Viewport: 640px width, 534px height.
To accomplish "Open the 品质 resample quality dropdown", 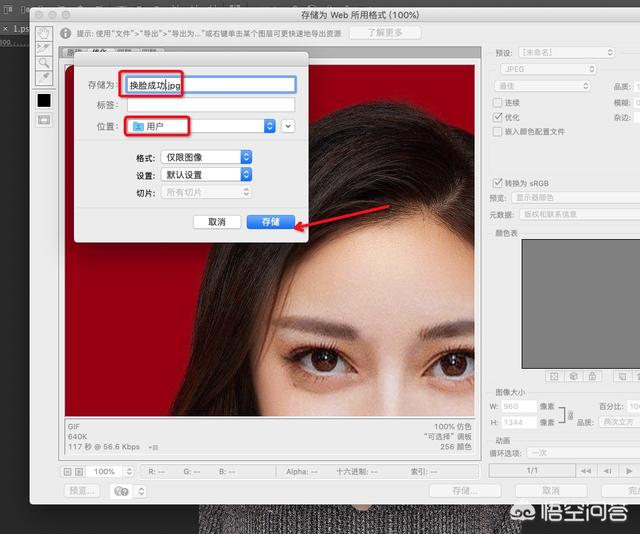I will click(620, 422).
